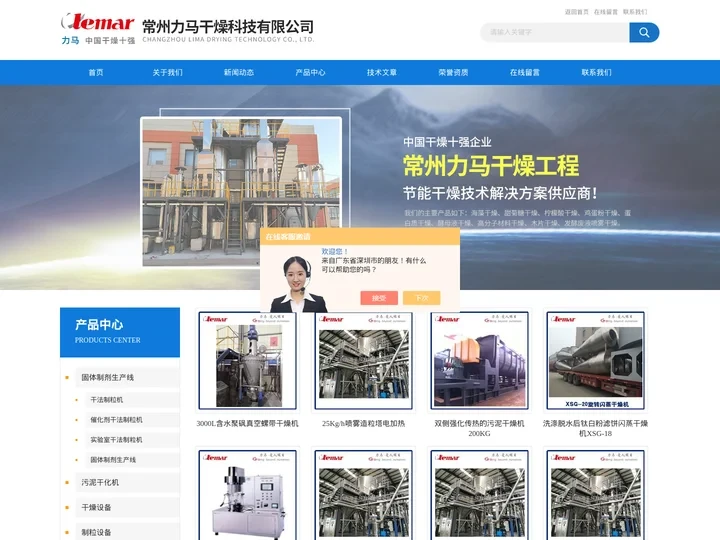Image resolution: width=720 pixels, height=540 pixels.
Task: Click the 返回首页 top link
Action: [577, 12]
